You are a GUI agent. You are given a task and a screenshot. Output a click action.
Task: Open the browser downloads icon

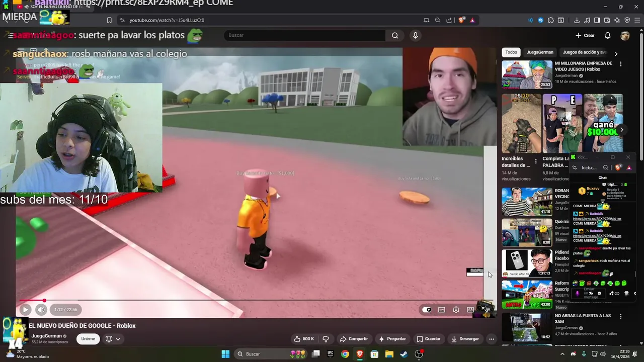(x=577, y=20)
